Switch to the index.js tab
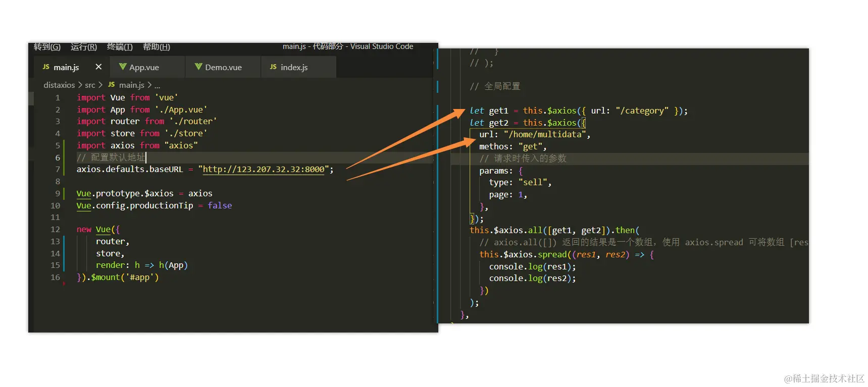The image size is (868, 387). click(x=294, y=67)
